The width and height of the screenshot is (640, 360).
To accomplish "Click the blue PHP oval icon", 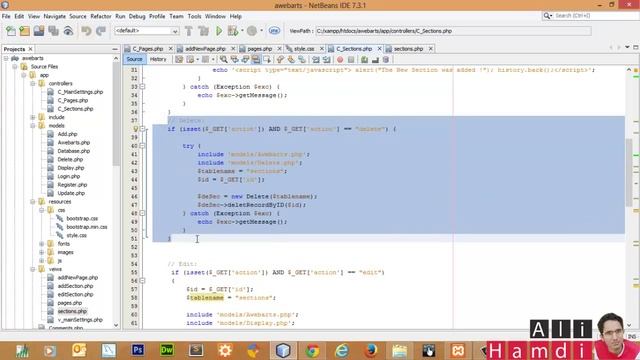I will (274, 31).
